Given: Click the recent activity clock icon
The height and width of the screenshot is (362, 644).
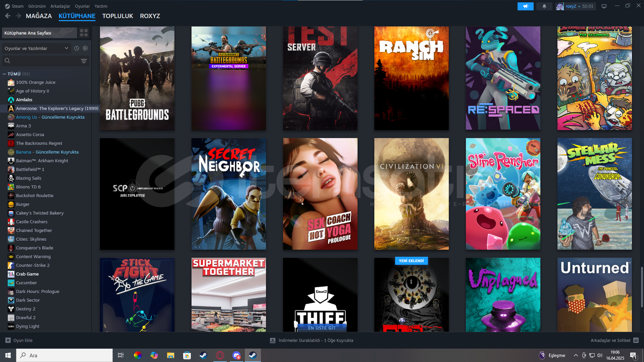Looking at the screenshot, I should click(76, 48).
